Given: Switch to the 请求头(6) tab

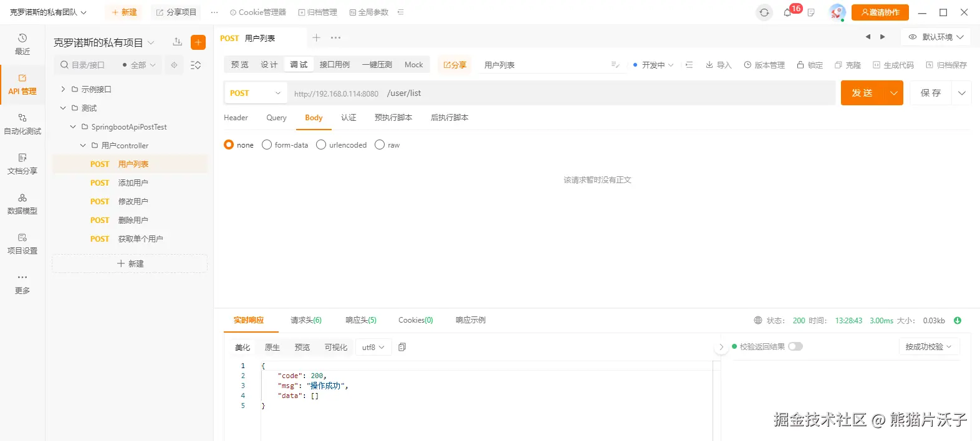Looking at the screenshot, I should pos(305,320).
